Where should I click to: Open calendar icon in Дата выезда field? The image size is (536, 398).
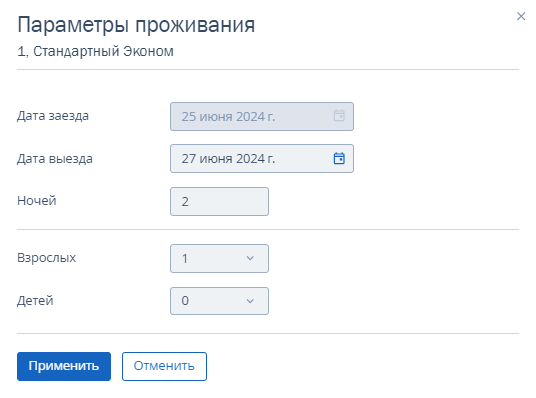(339, 158)
